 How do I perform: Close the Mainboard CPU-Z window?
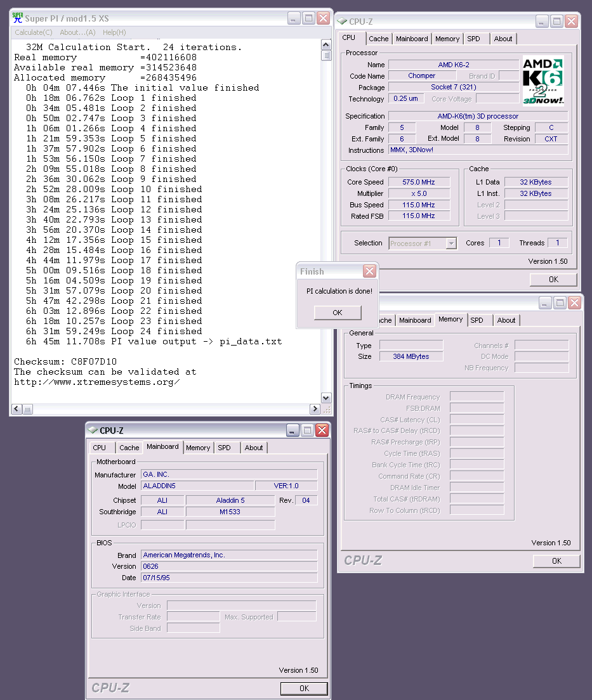click(322, 430)
